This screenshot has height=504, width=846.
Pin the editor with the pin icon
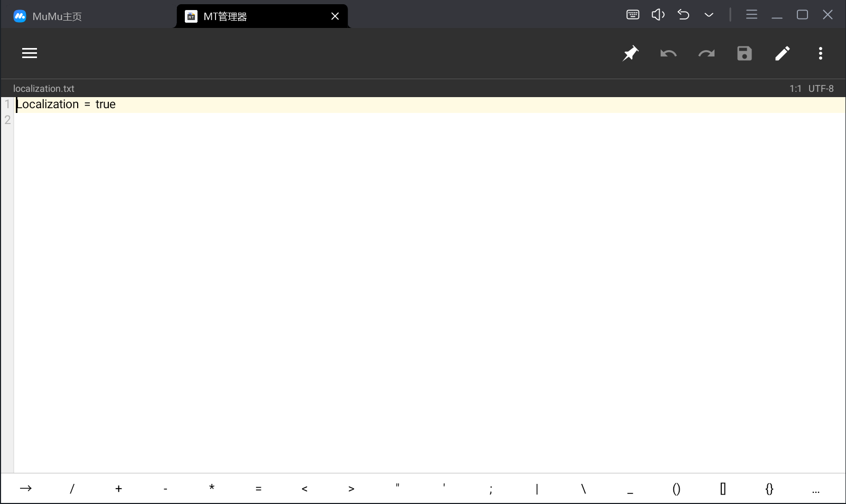tap(631, 53)
